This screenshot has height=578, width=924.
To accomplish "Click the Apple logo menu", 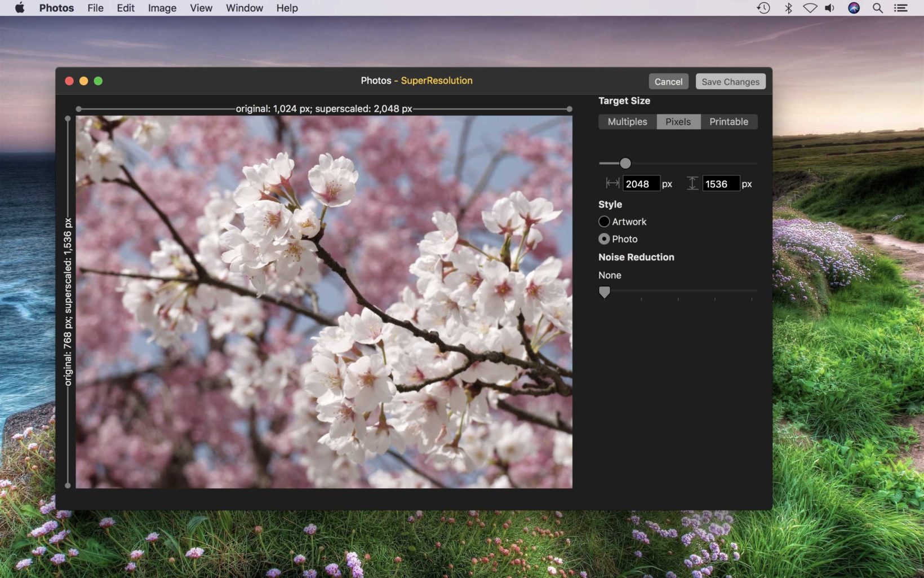I will click(x=20, y=8).
